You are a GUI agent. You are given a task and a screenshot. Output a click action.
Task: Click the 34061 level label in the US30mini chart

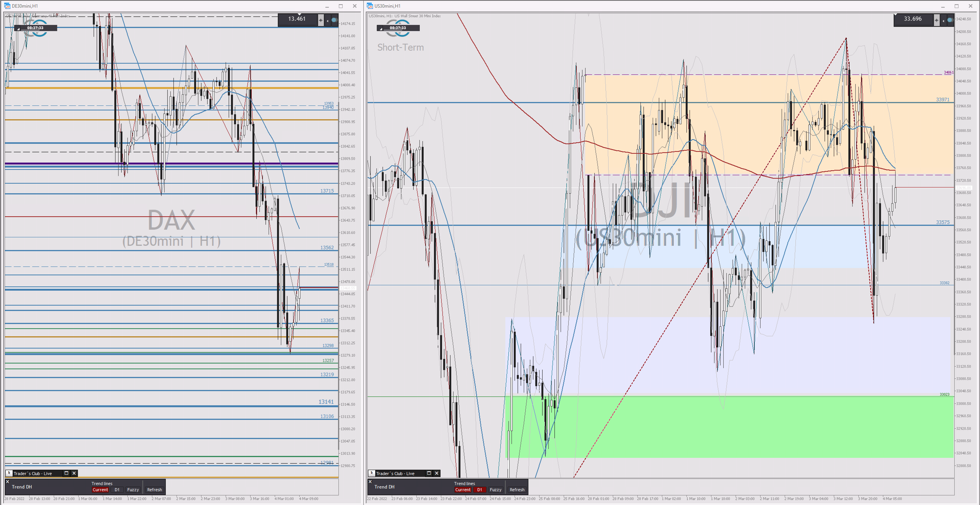(x=949, y=73)
